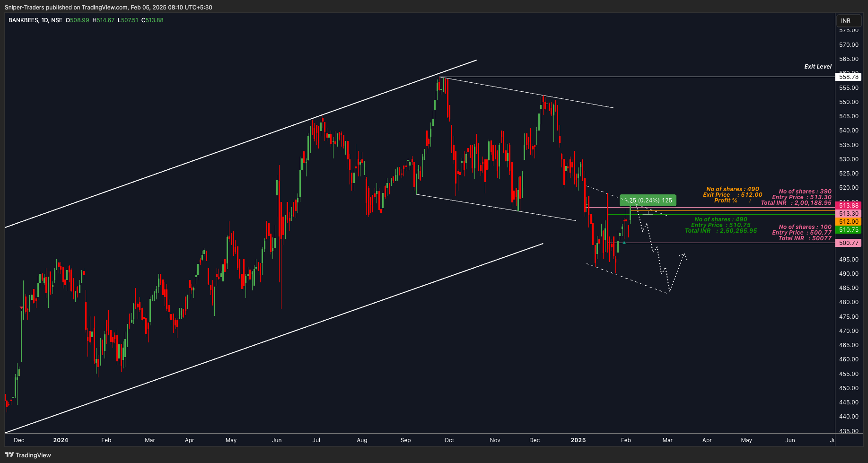
Task: Select 'No of shares : 390' annotation
Action: [x=805, y=192]
